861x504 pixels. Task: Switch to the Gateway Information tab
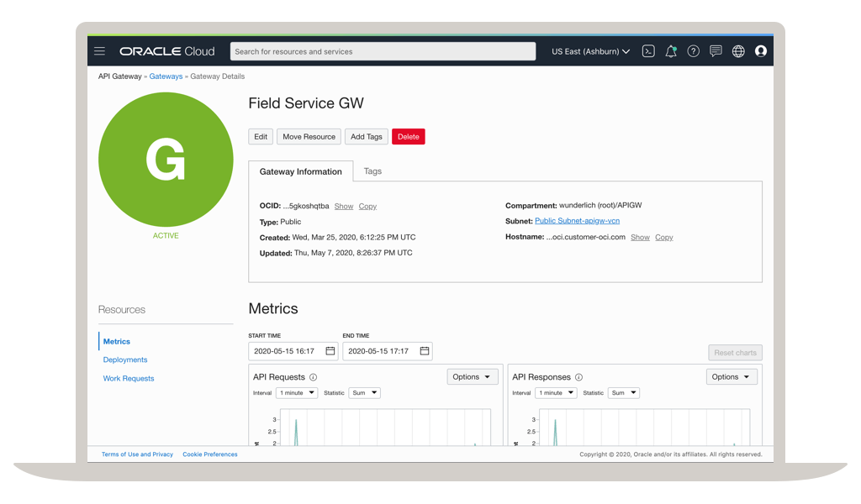click(300, 171)
